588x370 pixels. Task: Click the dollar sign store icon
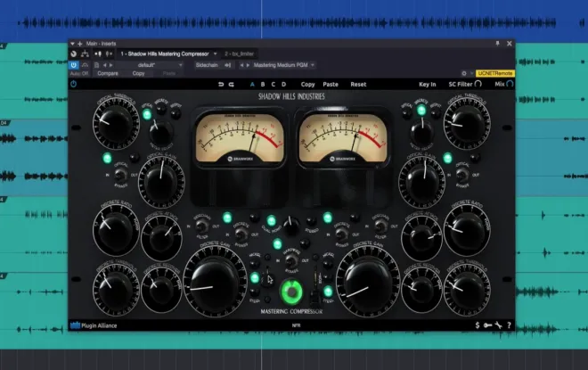coord(478,325)
